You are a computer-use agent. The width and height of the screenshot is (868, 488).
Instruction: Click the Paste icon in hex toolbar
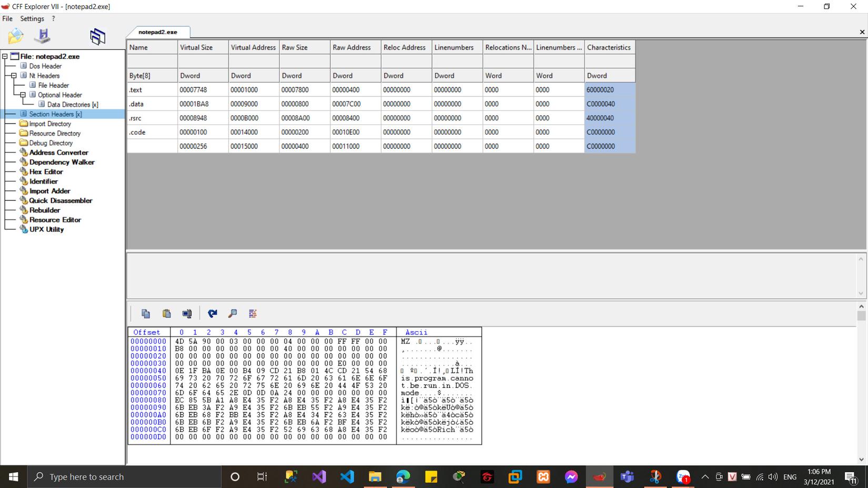tap(166, 314)
